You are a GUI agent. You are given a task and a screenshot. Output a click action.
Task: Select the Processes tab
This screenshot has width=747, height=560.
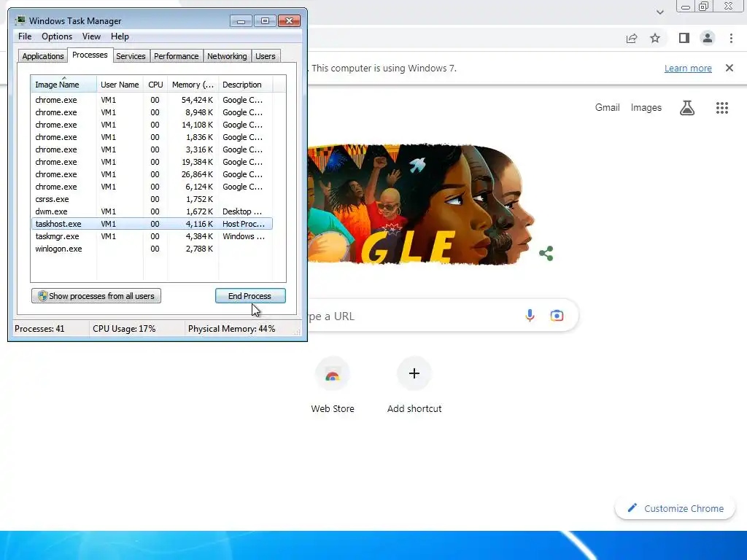tap(90, 55)
